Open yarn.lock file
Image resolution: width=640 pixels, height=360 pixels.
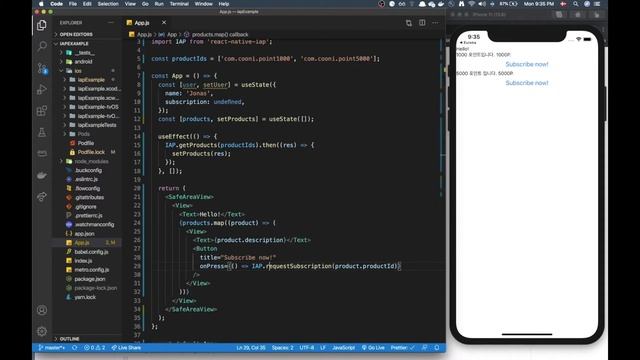(85, 297)
